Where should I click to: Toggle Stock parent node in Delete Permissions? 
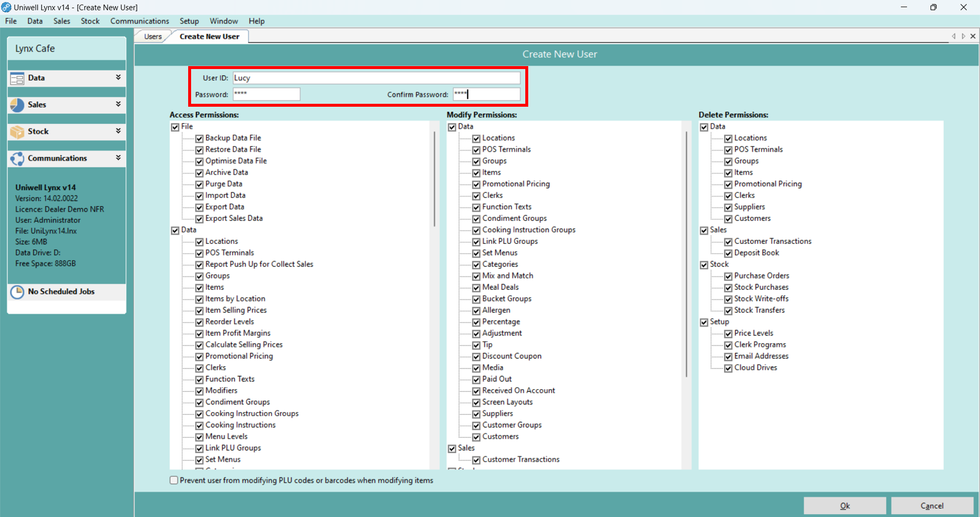[704, 265]
